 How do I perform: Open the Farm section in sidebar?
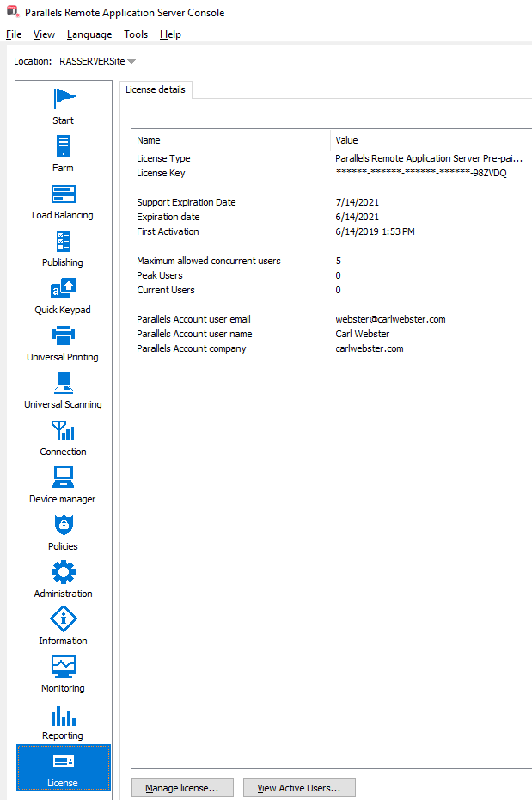point(63,154)
